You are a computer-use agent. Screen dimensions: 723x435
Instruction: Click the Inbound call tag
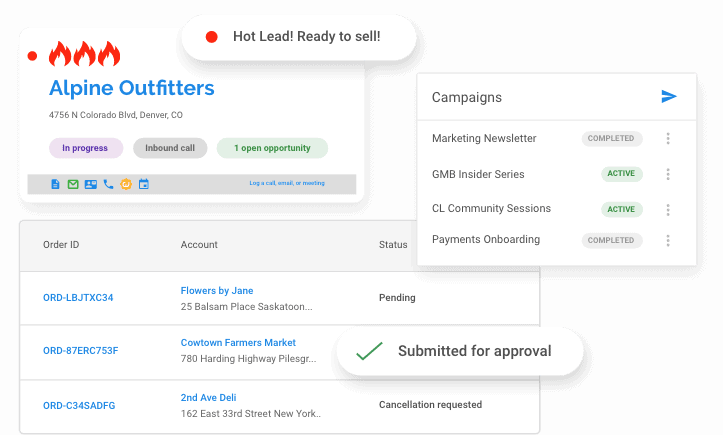170,148
